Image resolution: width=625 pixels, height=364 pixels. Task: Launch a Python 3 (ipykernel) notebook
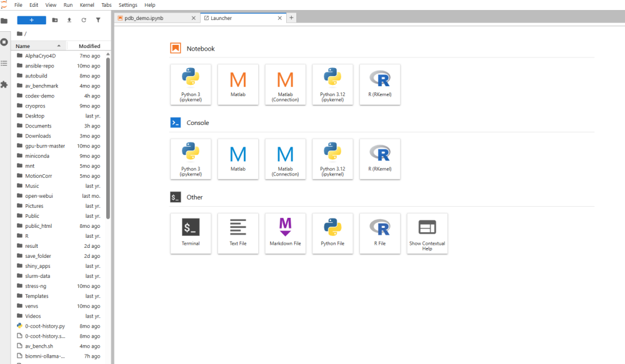click(191, 85)
